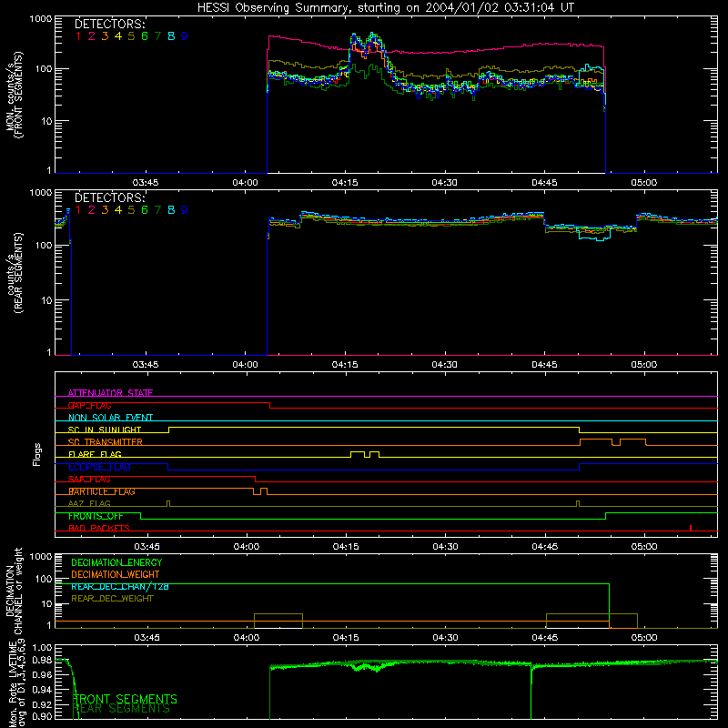This screenshot has width=728, height=728.
Task: Click "DETECTORS:" label in the rear segments panel
Action: 109,197
